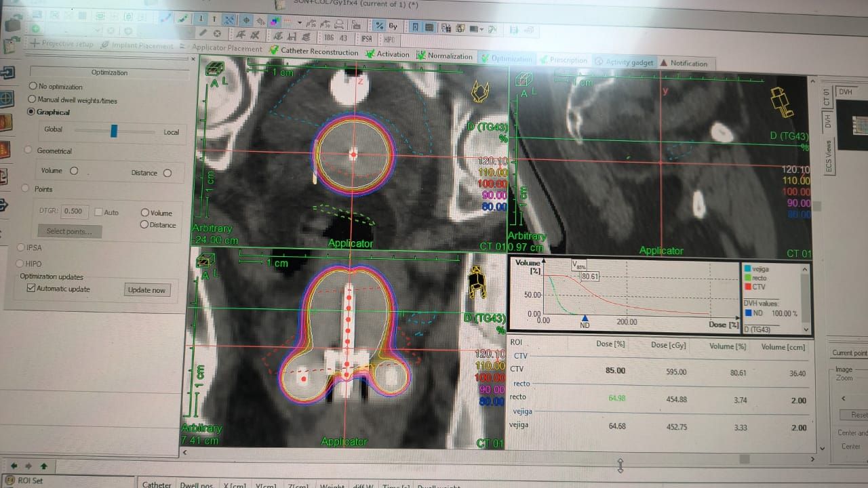Expand the CTV group in ROI table
The image size is (868, 488).
click(520, 355)
